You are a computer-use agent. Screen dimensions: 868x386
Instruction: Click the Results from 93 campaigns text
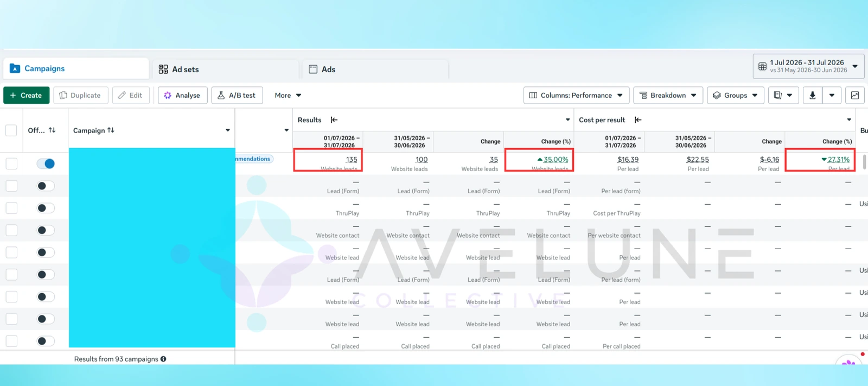[116, 359]
